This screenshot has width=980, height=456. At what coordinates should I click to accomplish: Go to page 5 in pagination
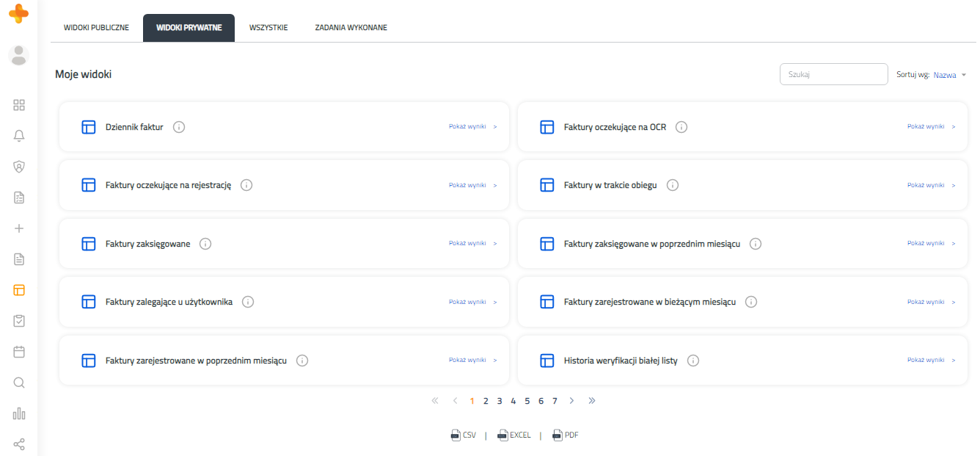(x=527, y=401)
